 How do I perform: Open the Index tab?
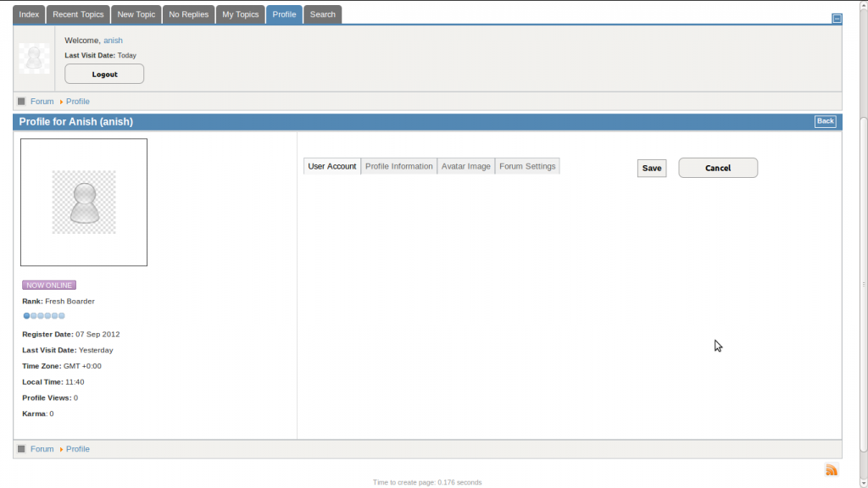[x=29, y=14]
